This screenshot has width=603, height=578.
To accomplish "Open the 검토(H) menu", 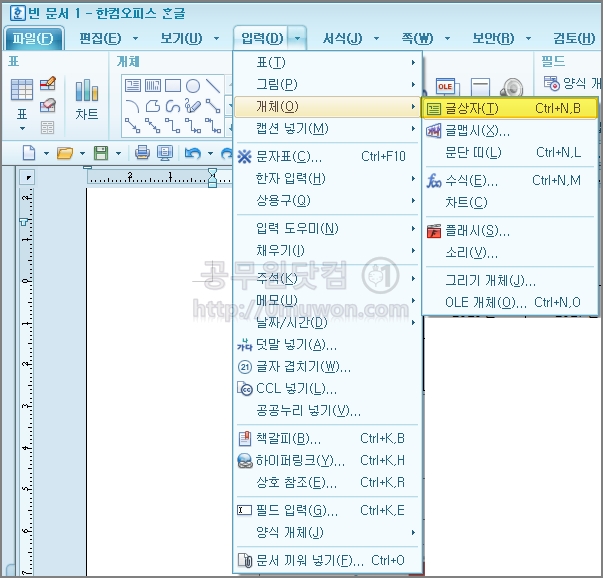I will [x=574, y=38].
